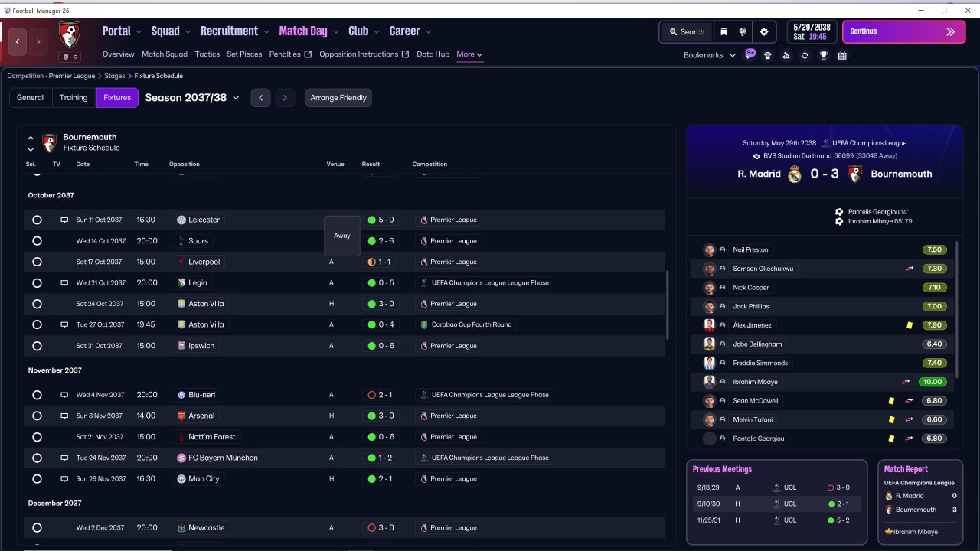The height and width of the screenshot is (551, 980).
Task: Click the TV icon on the Bayern München fixture
Action: coord(65,458)
